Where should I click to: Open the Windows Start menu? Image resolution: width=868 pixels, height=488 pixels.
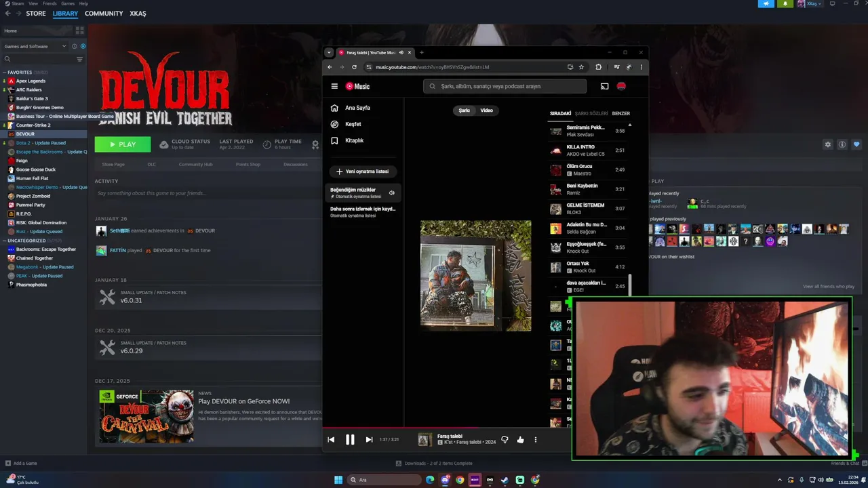pos(338,480)
